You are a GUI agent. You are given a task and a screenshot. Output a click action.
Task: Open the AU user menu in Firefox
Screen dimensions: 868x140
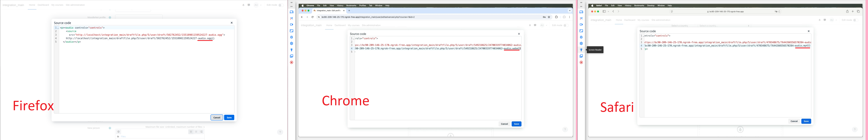pos(258,5)
